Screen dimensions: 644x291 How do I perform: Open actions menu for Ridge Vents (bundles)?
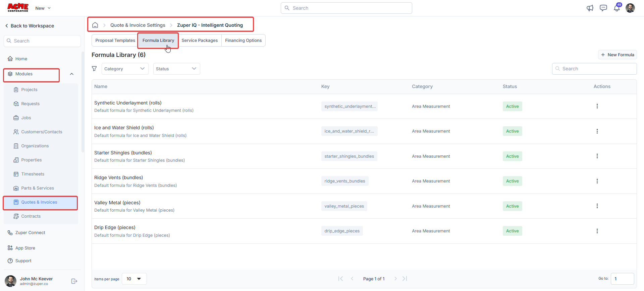[597, 181]
